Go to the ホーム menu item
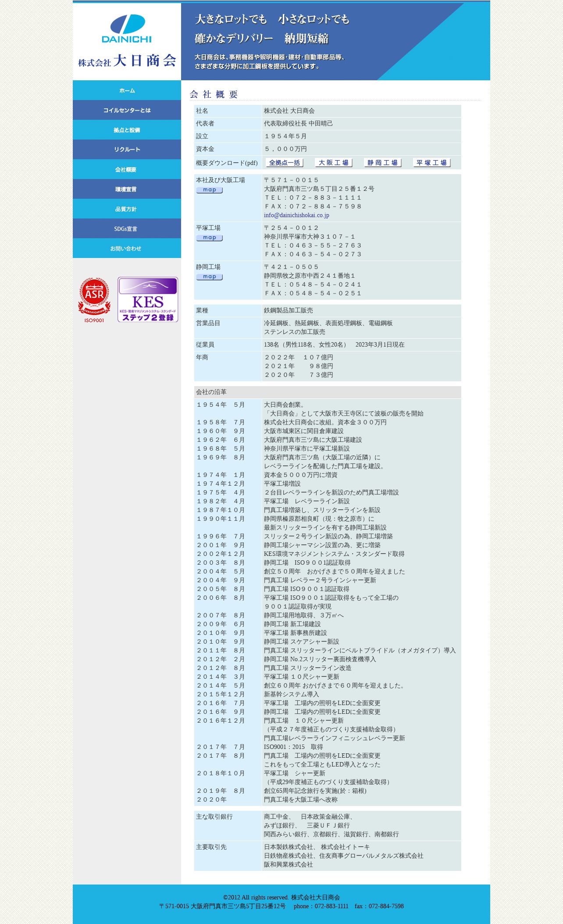 tap(127, 90)
